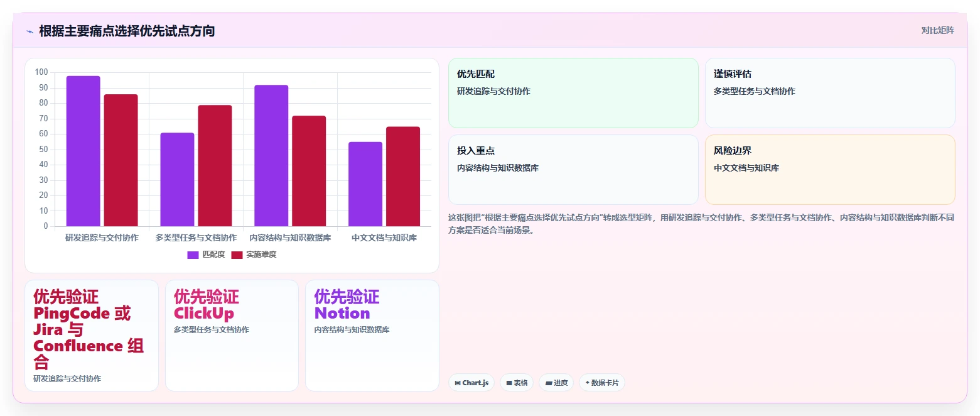980x416 pixels.
Task: Open the 优先验证 ClickUp card
Action: [x=232, y=336]
